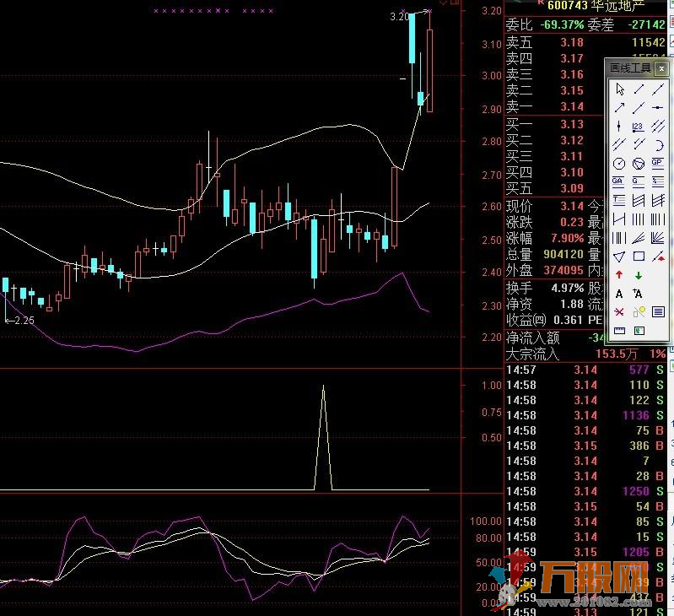Select the 123 wave label tool
674x616 pixels.
(x=639, y=126)
